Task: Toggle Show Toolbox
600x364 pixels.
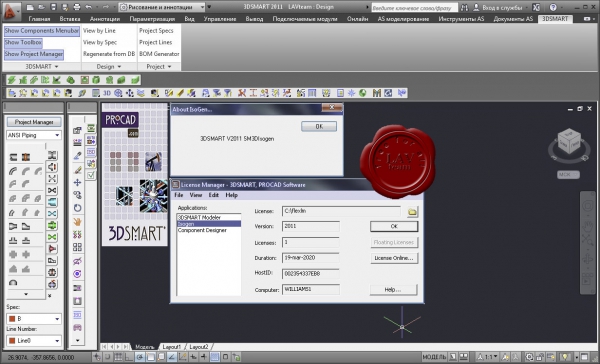Action: click(23, 42)
